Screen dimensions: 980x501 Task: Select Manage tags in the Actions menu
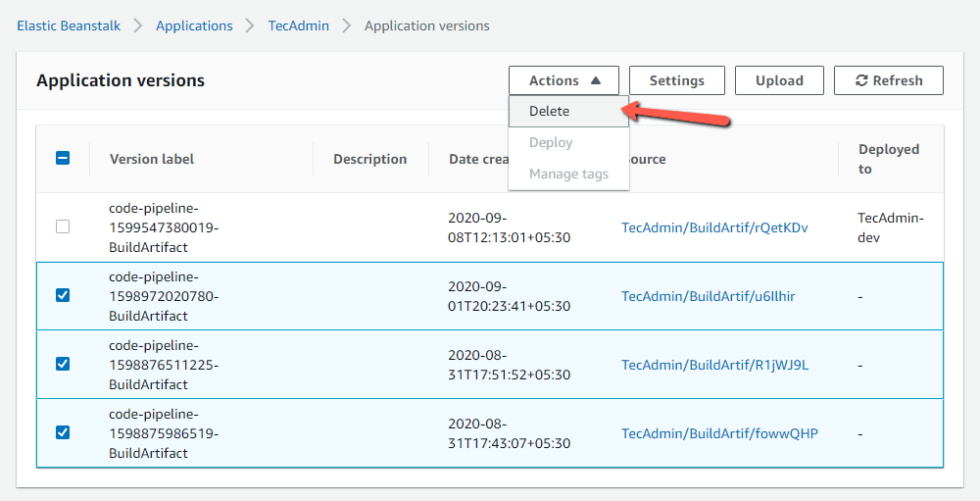point(568,174)
